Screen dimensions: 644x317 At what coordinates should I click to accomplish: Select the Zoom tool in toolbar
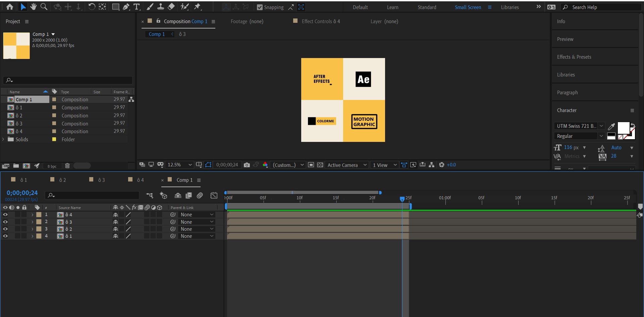[x=44, y=7]
